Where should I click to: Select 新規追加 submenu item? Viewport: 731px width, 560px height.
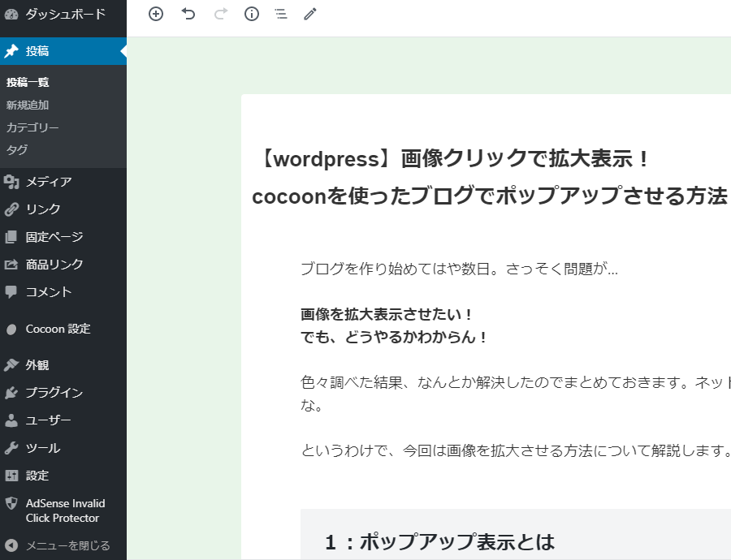coord(28,106)
